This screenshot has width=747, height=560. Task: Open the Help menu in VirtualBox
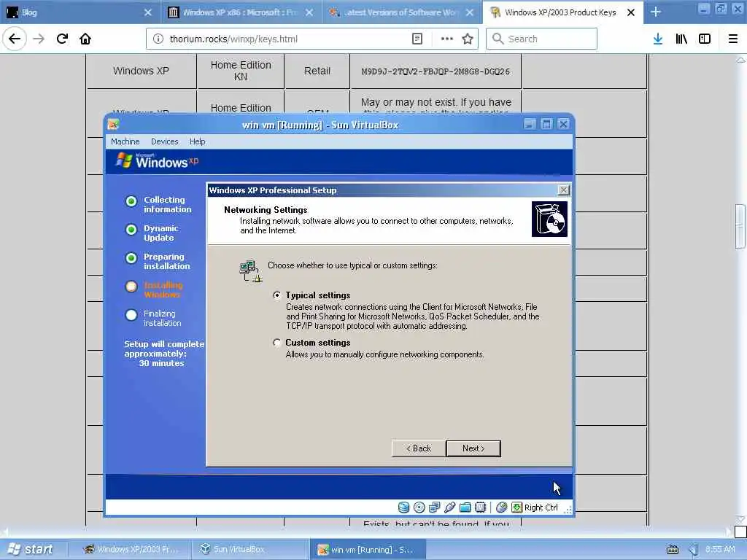tap(197, 141)
